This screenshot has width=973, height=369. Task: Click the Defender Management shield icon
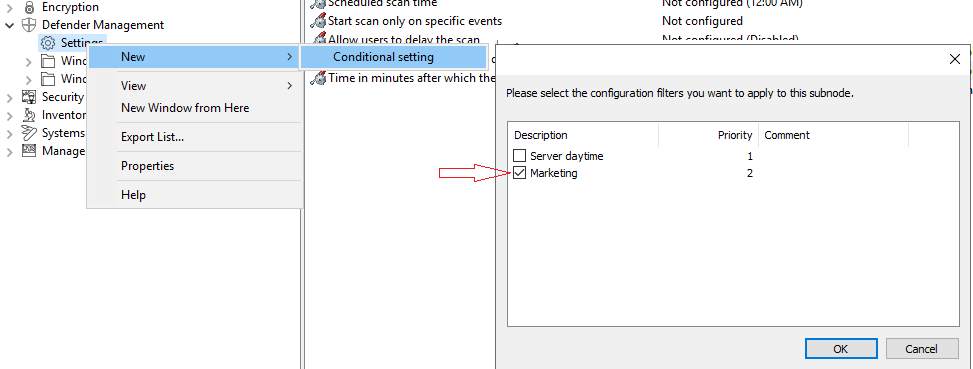click(29, 25)
